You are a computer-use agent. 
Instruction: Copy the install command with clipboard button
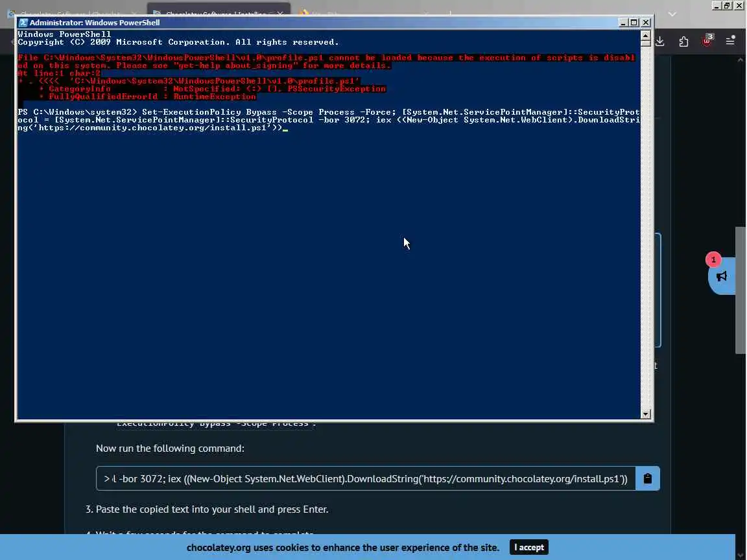pyautogui.click(x=647, y=478)
